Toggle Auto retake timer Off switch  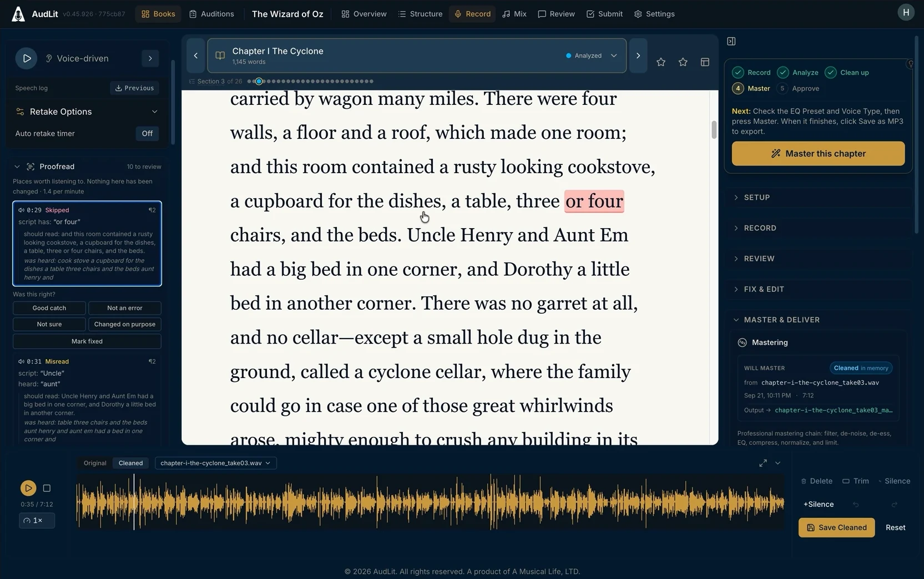click(147, 133)
